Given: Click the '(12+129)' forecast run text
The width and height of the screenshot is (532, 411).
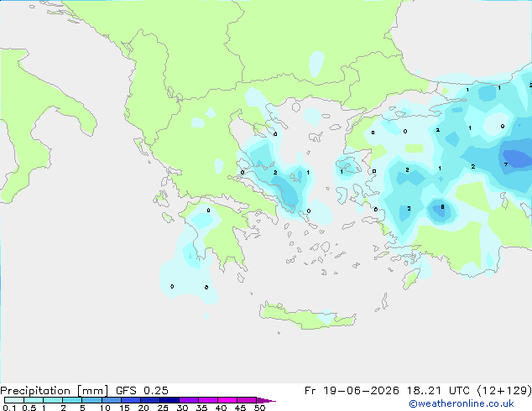Looking at the screenshot, I should 504,391.
